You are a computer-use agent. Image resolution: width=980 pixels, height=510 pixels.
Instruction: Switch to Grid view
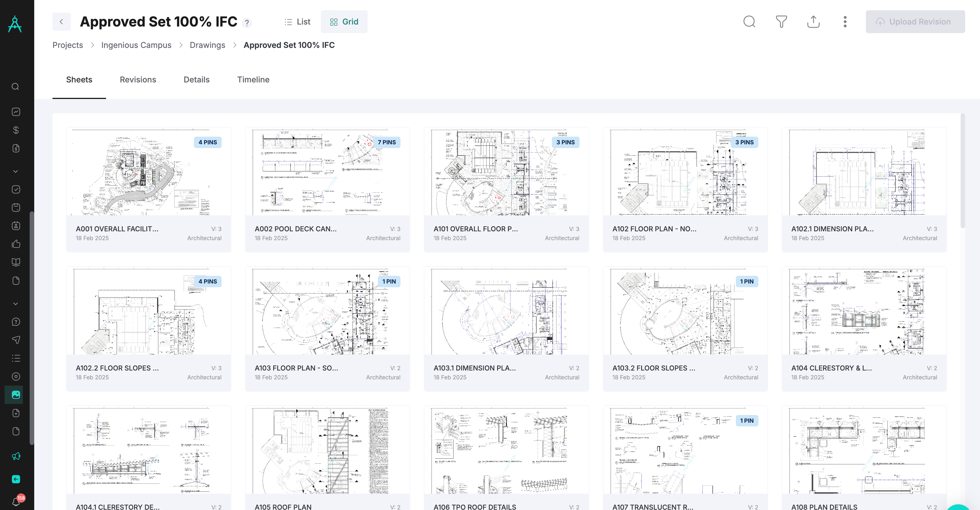click(344, 22)
